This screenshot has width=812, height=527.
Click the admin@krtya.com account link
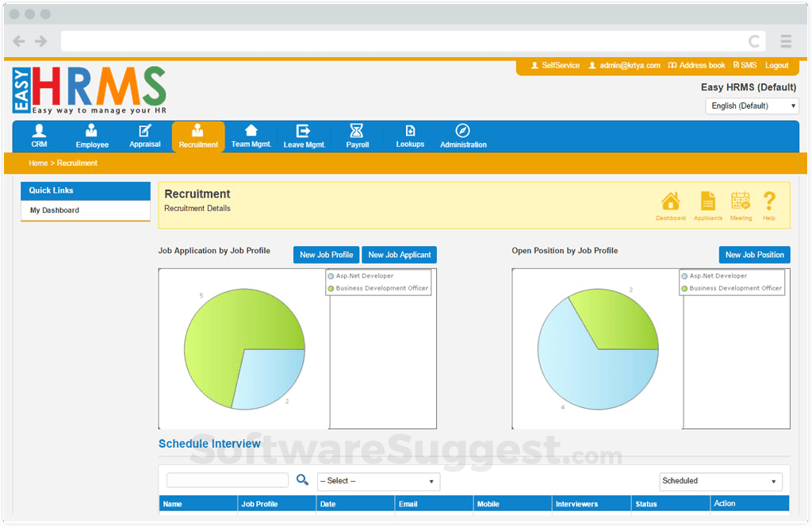click(x=624, y=65)
